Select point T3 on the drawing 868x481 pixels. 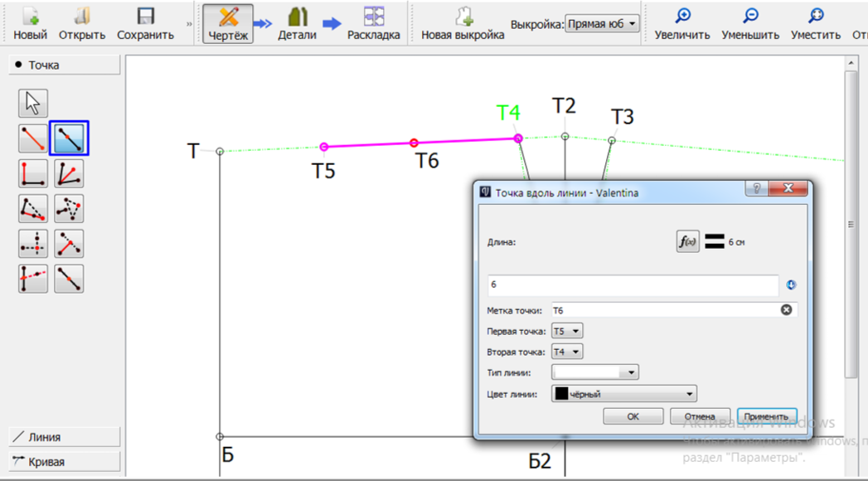click(612, 141)
